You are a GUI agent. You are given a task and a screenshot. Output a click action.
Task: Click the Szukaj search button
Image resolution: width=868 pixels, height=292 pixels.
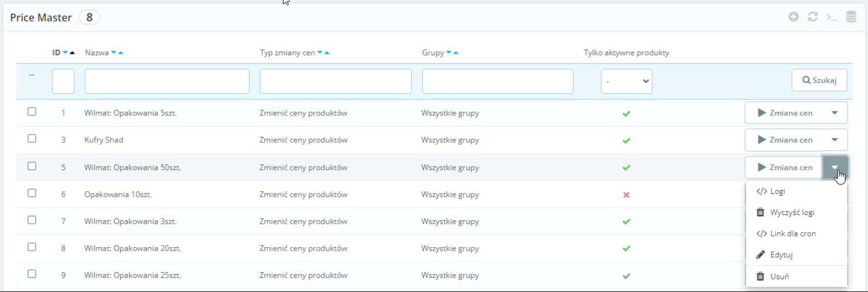coord(819,80)
